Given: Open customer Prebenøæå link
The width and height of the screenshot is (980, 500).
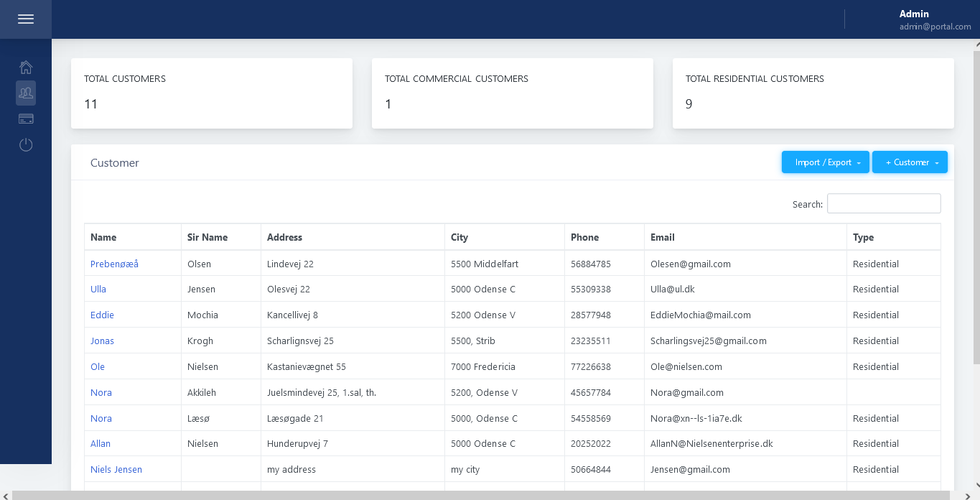Looking at the screenshot, I should point(114,264).
